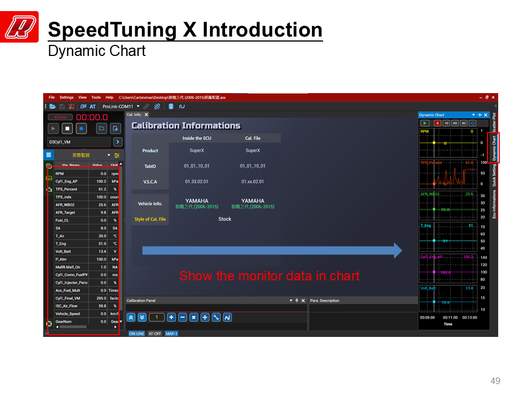Click the D3Cyl1_VM input field
Viewport: 532px width, 399px height.
(x=79, y=142)
